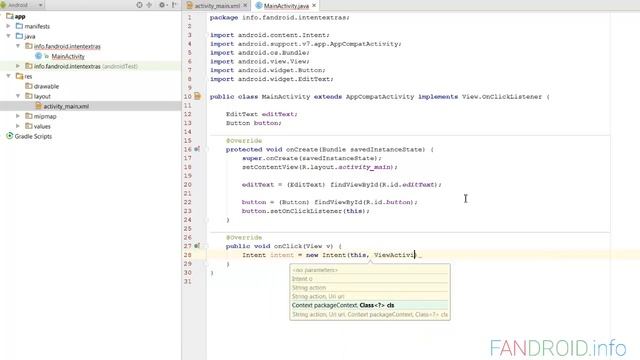640x360 pixels.
Task: Expand the manifests folder arrow
Action: [9, 26]
